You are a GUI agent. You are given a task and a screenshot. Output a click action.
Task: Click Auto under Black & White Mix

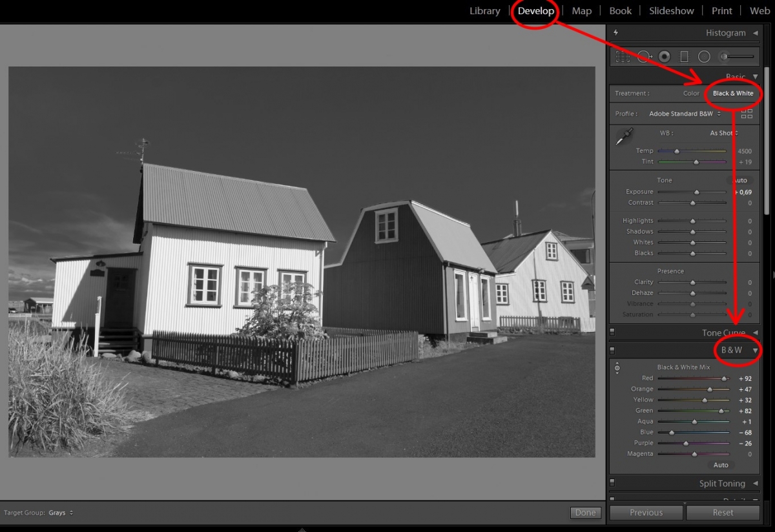pos(721,465)
